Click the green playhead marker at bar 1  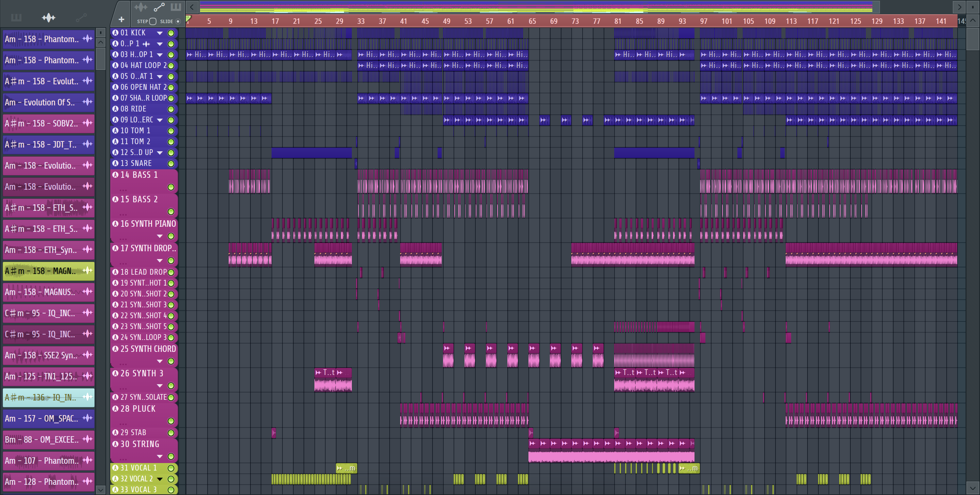pyautogui.click(x=188, y=19)
